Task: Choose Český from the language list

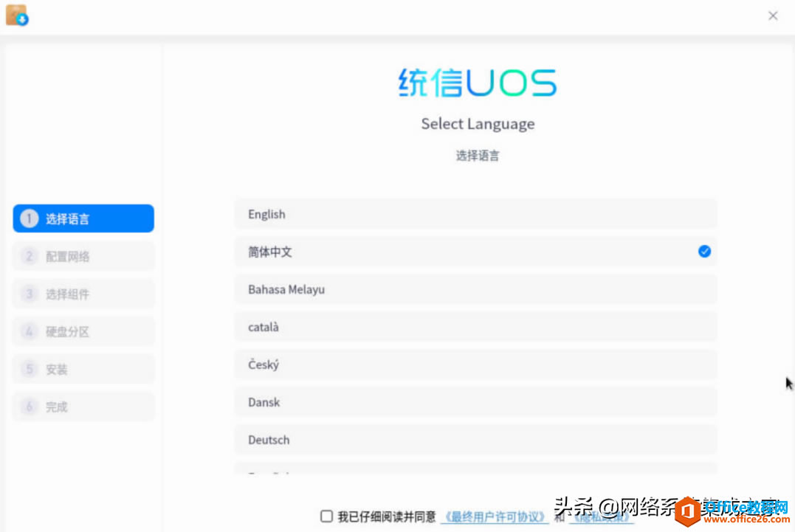Action: tap(475, 365)
